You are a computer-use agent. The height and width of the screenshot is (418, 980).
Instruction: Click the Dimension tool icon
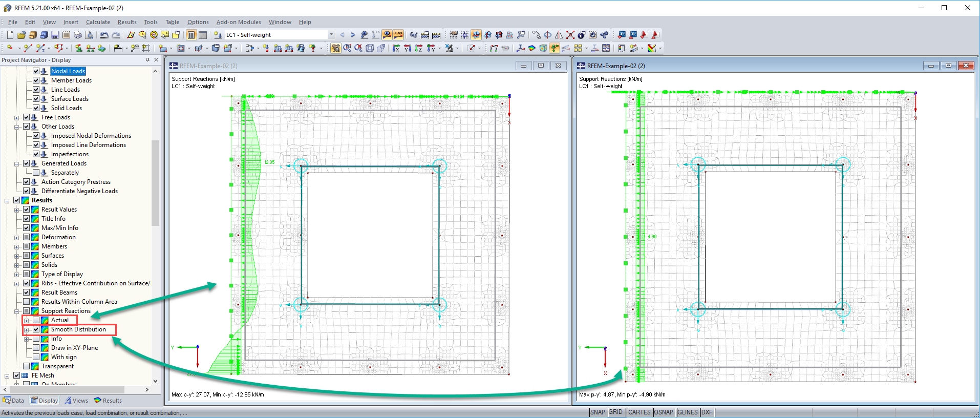(118, 48)
